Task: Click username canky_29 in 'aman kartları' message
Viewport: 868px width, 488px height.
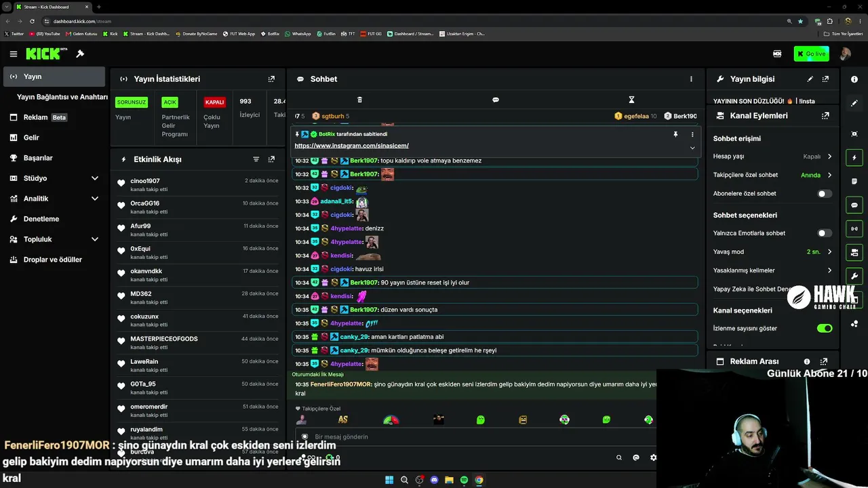Action: point(354,337)
